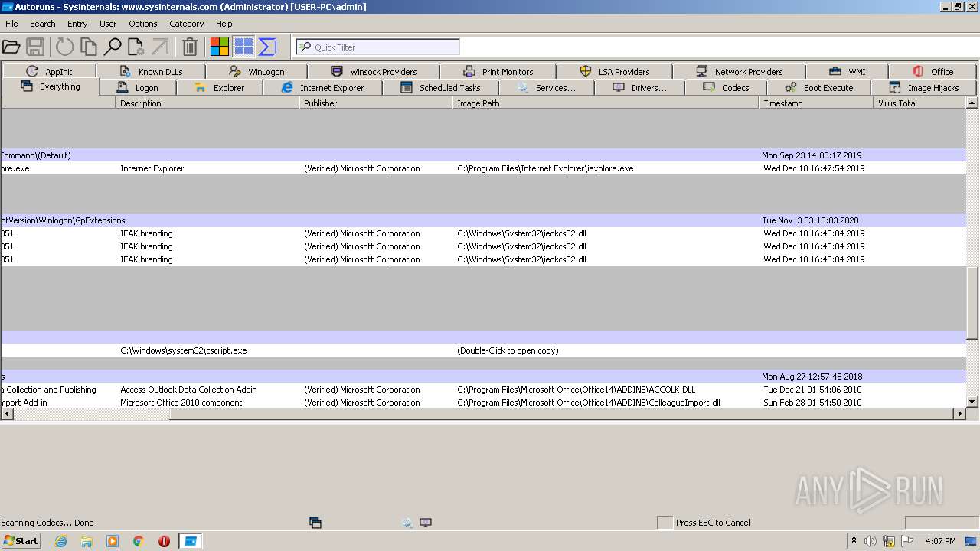Image resolution: width=980 pixels, height=551 pixels.
Task: Click inside the Quick Filter field
Action: 378,47
